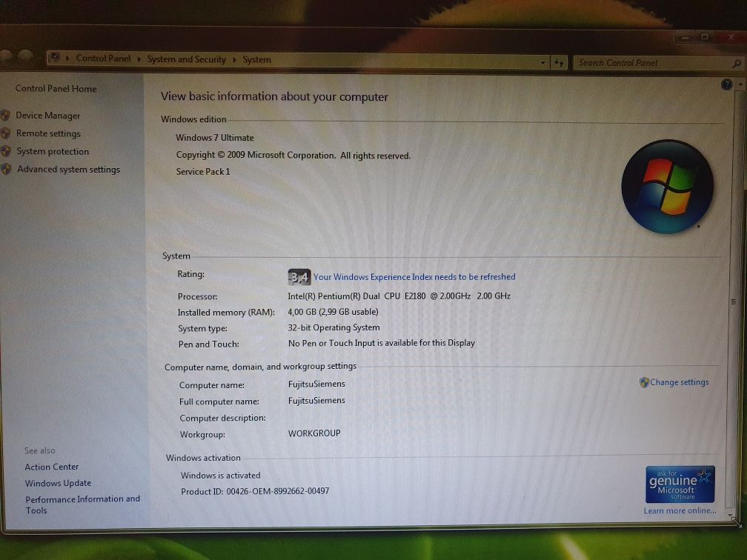Click the shield icon beside Advanced system settings

6,169
